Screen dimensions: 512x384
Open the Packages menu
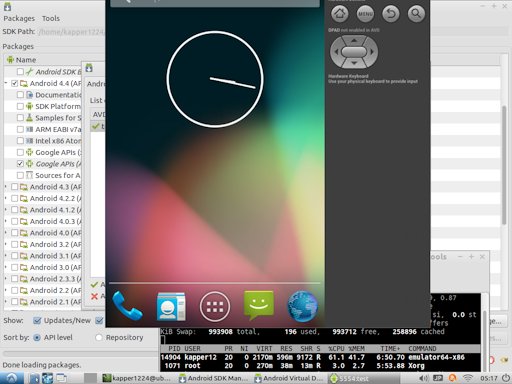pyautogui.click(x=19, y=19)
